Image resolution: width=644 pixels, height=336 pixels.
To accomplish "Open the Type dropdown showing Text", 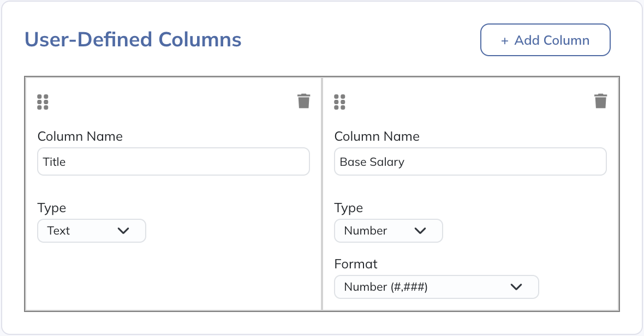I will pos(91,231).
